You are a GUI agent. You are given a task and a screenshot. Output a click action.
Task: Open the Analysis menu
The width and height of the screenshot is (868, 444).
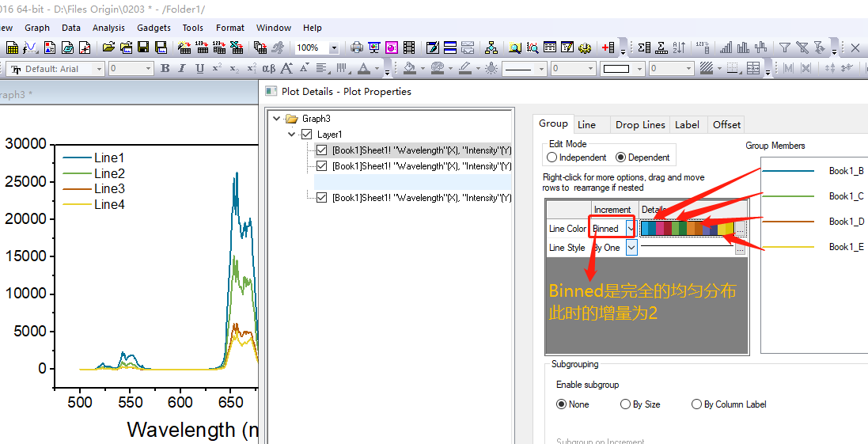coord(108,28)
